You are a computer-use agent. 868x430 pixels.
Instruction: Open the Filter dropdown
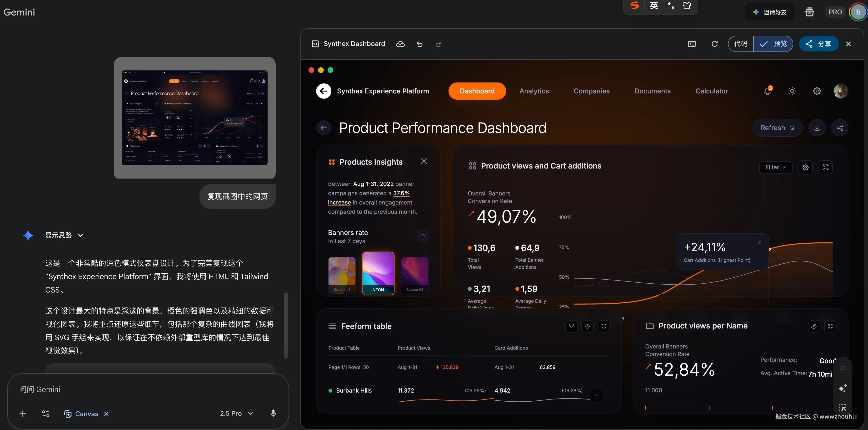pos(775,167)
